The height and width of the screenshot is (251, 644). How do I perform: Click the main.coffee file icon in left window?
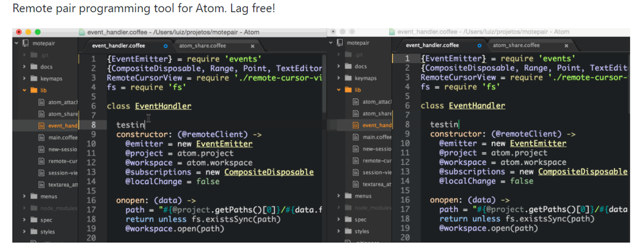click(41, 137)
